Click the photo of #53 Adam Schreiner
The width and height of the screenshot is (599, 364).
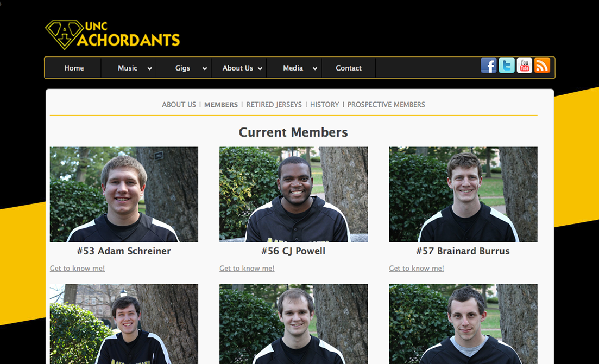coord(124,194)
